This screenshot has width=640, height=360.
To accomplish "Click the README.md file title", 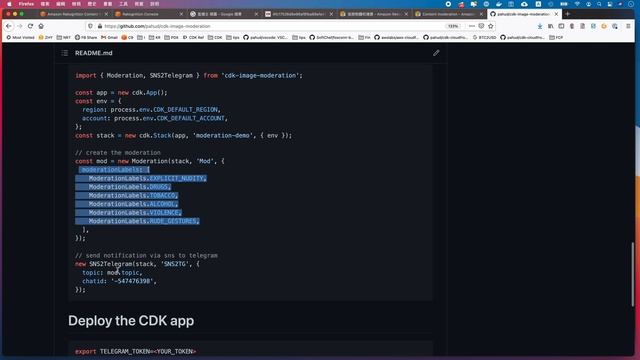I will (93, 53).
